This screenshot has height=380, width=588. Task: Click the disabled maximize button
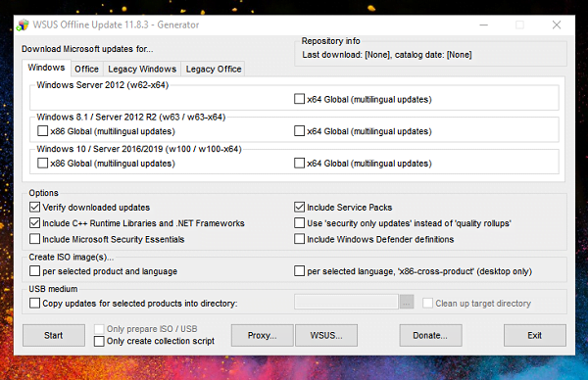pos(519,25)
